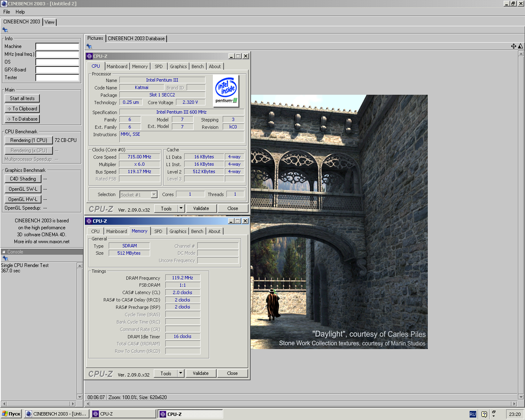Click the network tray icon
525x420 pixels.
pyautogui.click(x=494, y=414)
